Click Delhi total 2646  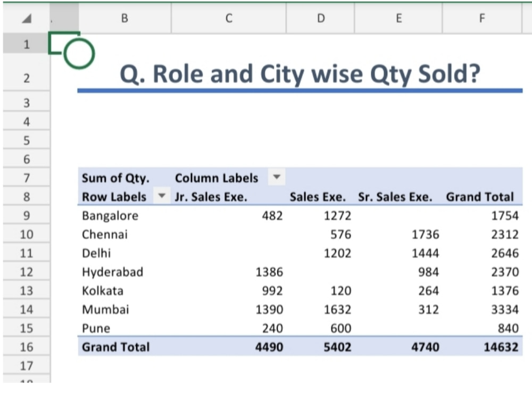(505, 253)
